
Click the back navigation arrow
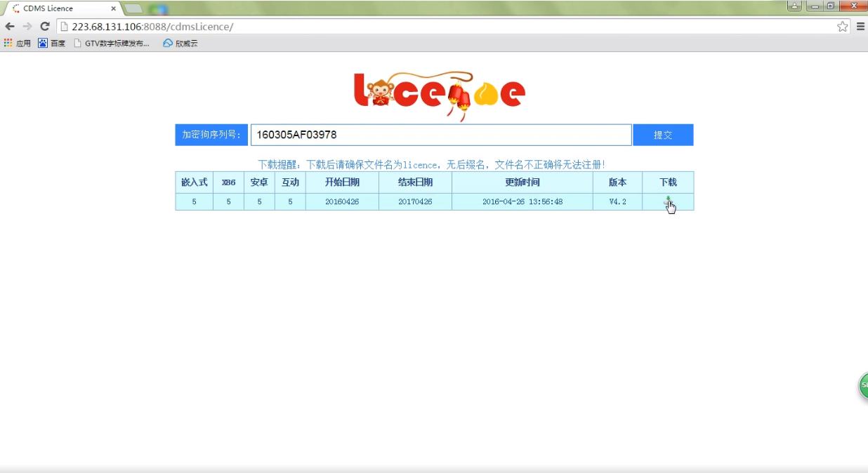click(10, 25)
